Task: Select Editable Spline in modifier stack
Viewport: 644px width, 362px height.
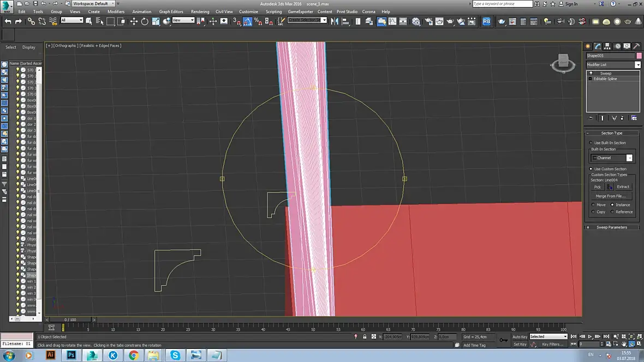Action: point(605,79)
